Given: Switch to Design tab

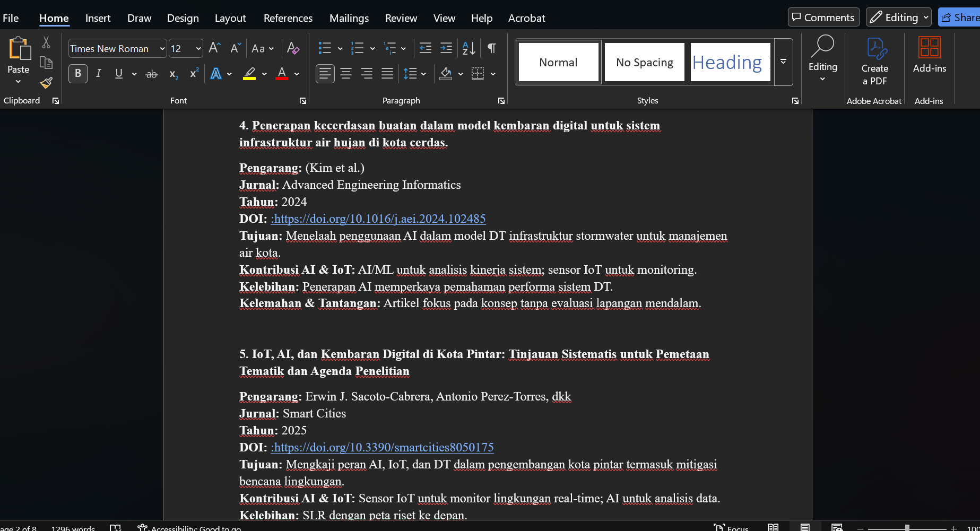Looking at the screenshot, I should (183, 18).
